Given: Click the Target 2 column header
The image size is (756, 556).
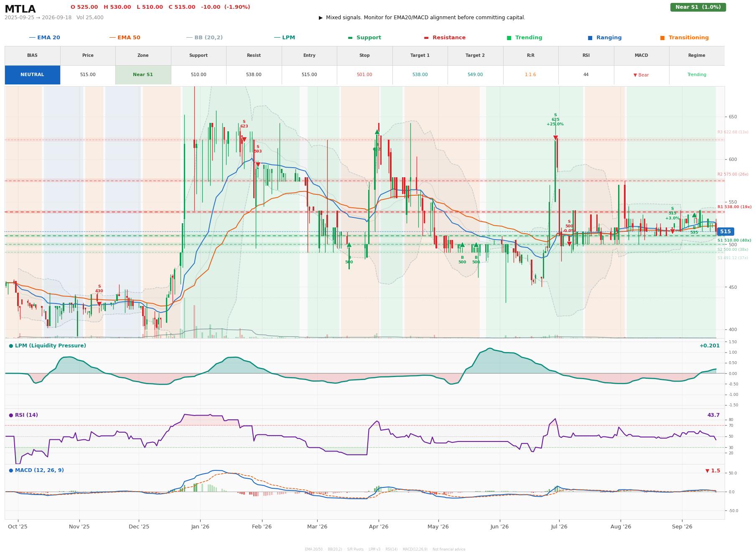Looking at the screenshot, I should [475, 56].
